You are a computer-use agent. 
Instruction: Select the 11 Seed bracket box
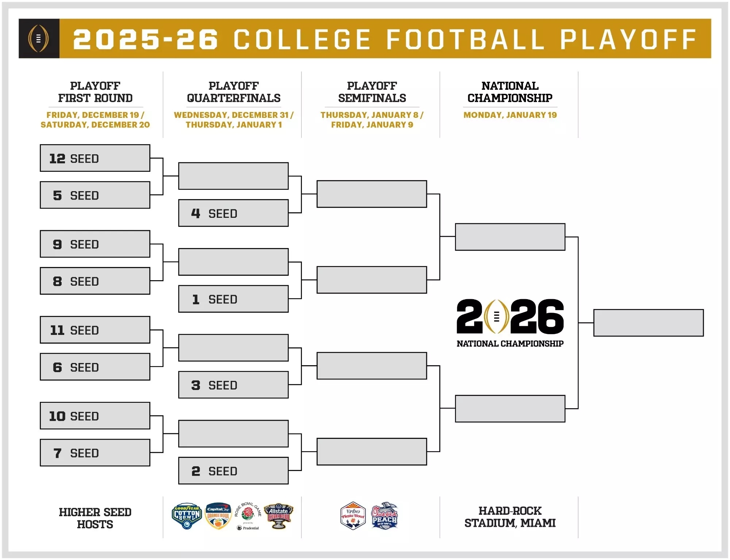coord(95,330)
